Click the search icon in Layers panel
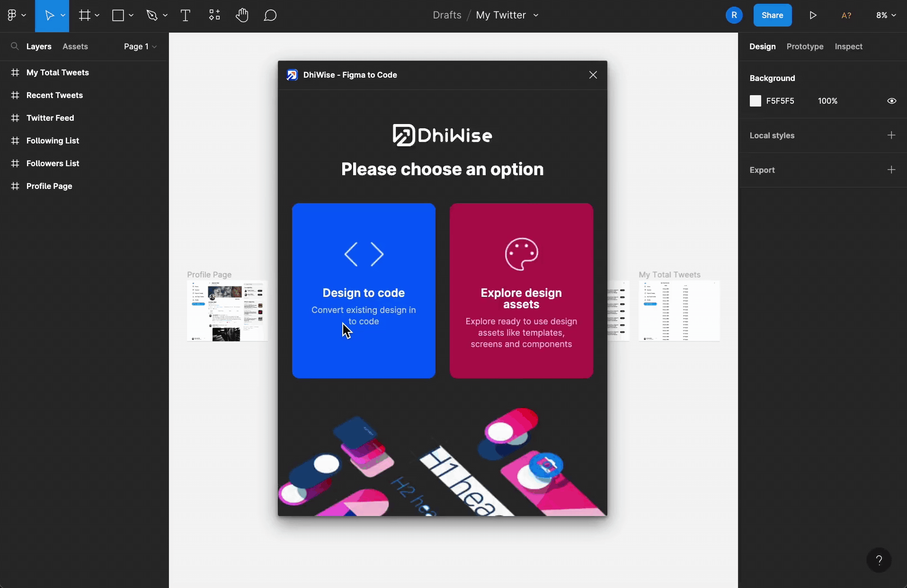The image size is (907, 588). tap(15, 46)
